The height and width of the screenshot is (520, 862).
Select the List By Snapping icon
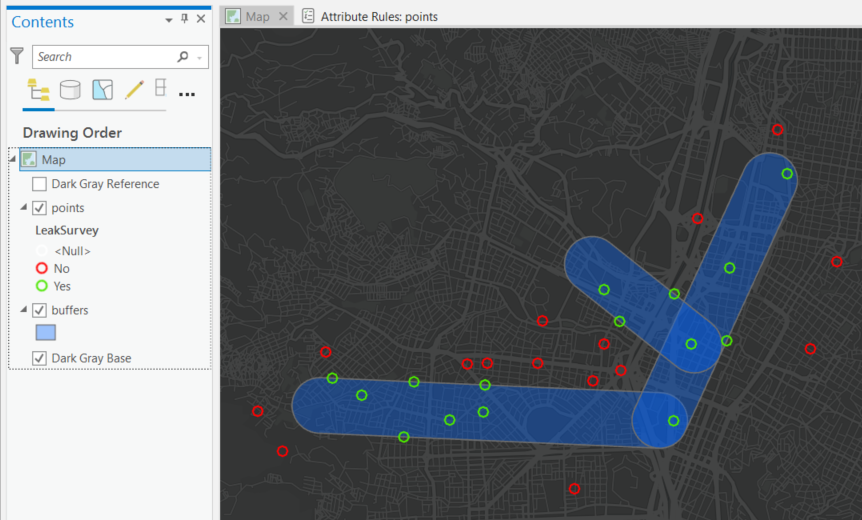tap(161, 88)
